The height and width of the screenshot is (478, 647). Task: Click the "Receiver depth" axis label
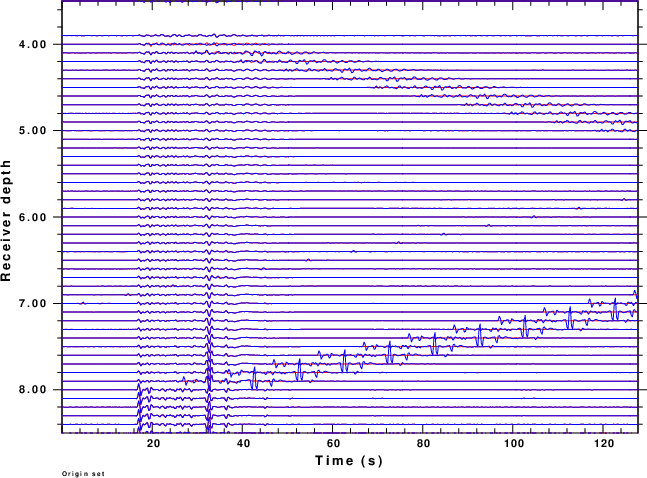(6, 221)
